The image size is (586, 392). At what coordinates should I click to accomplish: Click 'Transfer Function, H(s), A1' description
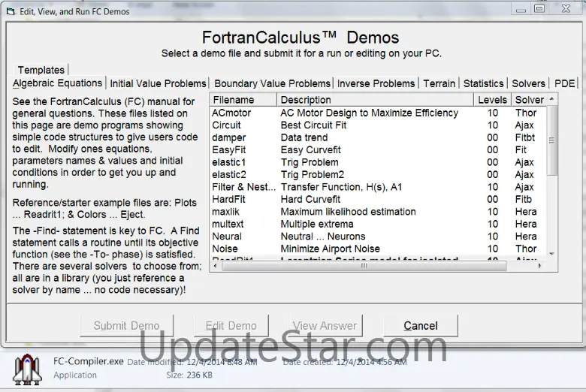(x=341, y=187)
